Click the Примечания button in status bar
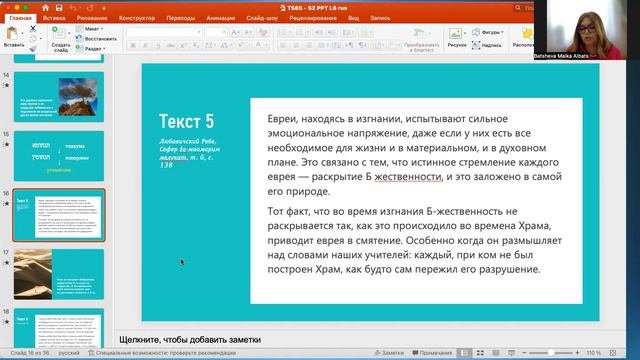The width and height of the screenshot is (640, 360). pyautogui.click(x=432, y=353)
